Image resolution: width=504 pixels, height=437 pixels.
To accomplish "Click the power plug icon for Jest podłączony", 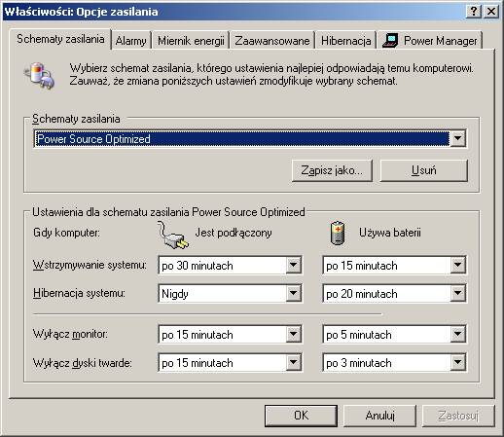I will coord(172,235).
